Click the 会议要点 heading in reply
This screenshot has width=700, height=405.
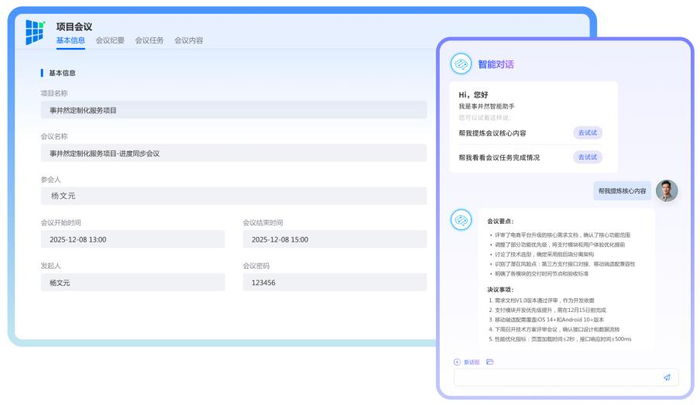click(x=500, y=221)
